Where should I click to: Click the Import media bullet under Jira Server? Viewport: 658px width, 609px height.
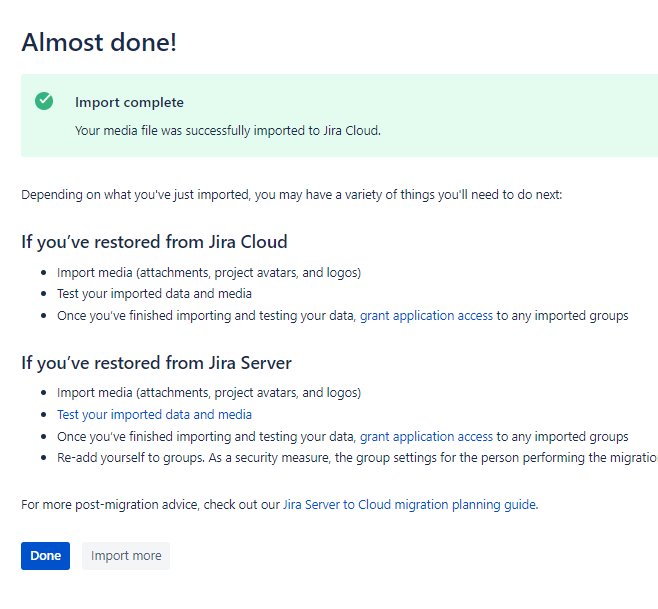click(209, 392)
